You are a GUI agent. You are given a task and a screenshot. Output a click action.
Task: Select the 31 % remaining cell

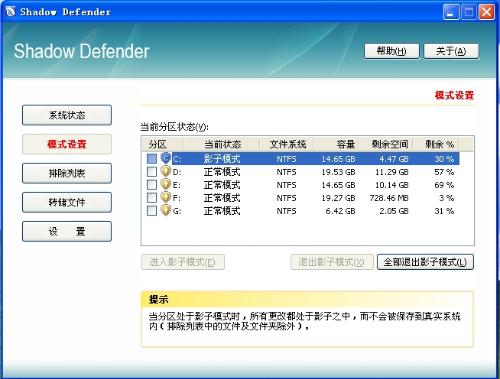click(x=444, y=211)
